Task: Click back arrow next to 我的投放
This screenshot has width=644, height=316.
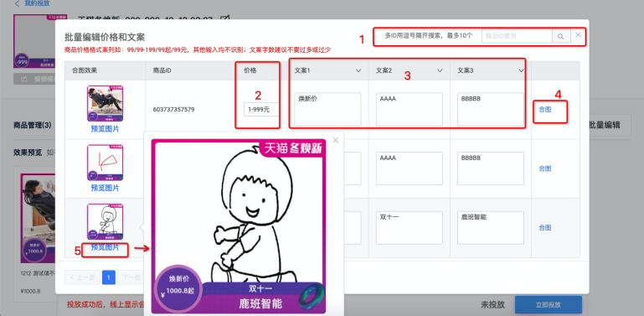Action: click(18, 3)
